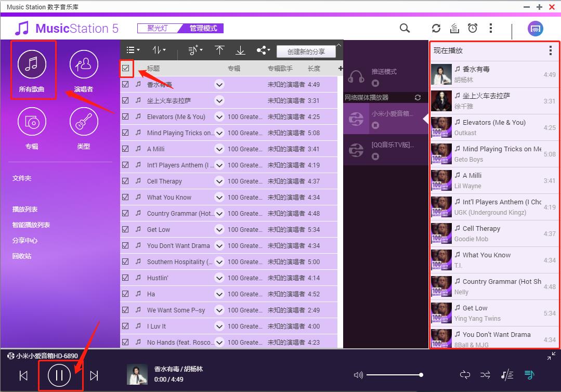561x392 pixels.
Task: Click the search magnifier icon
Action: point(405,28)
